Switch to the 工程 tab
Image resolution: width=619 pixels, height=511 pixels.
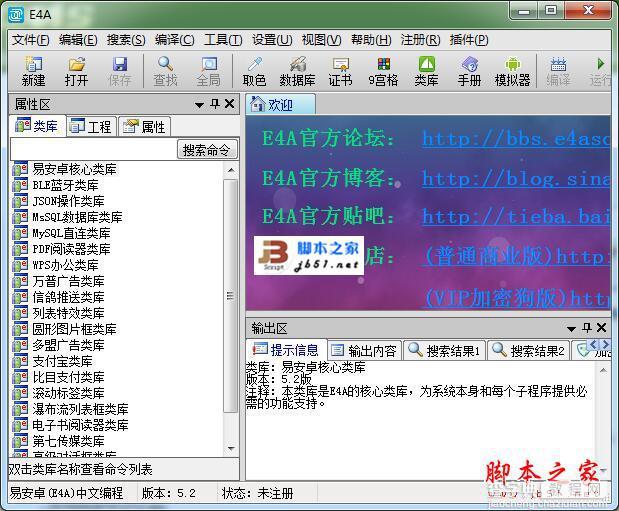point(92,126)
